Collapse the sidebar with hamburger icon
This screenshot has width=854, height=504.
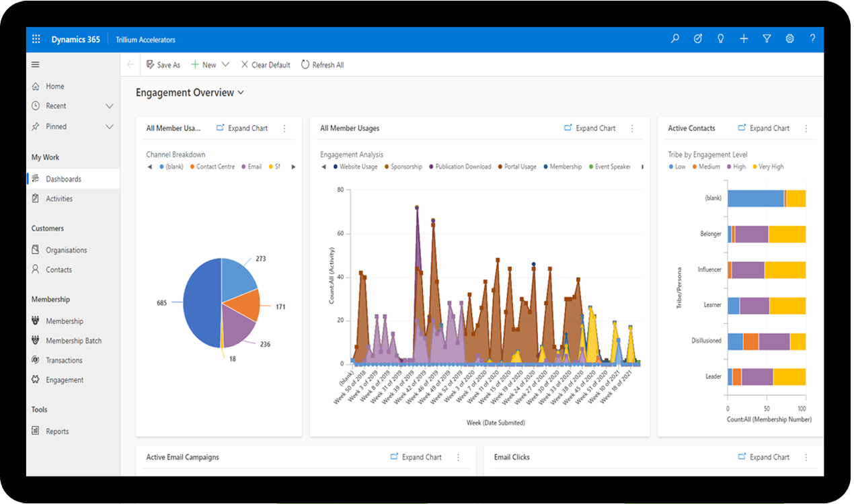[x=36, y=65]
